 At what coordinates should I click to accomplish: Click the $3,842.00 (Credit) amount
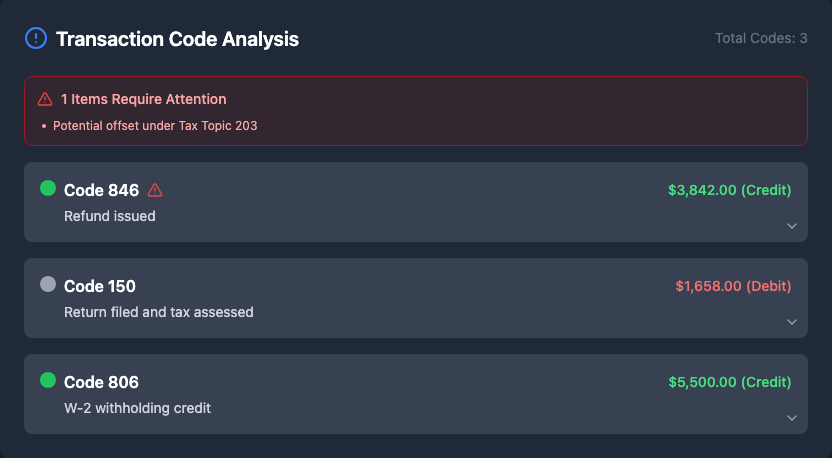click(729, 190)
